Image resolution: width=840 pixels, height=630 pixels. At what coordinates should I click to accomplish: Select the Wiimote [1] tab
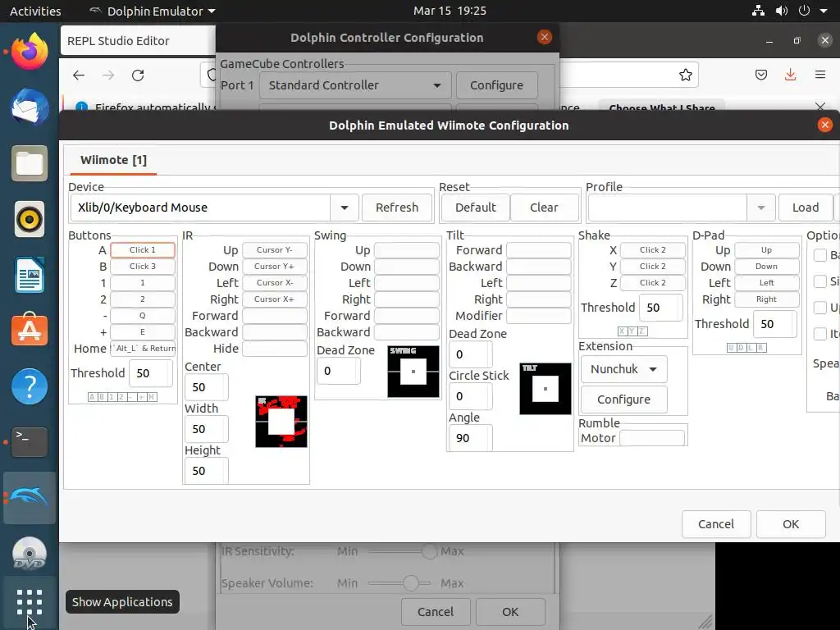point(113,160)
